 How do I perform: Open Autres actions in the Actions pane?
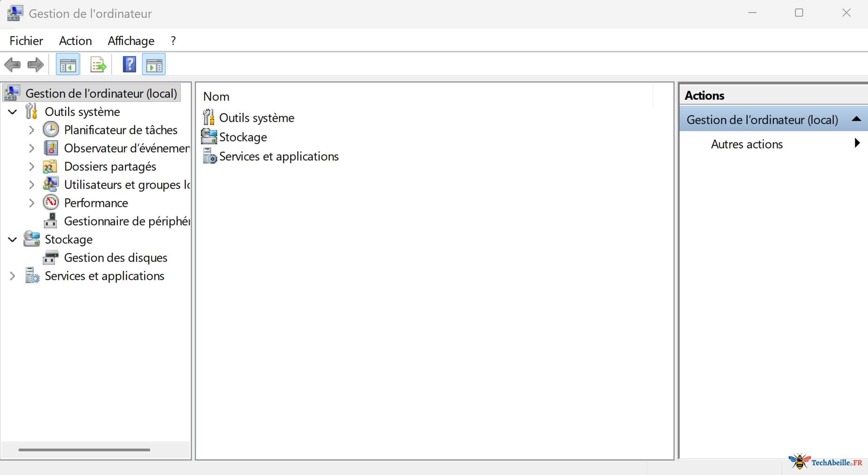click(747, 144)
